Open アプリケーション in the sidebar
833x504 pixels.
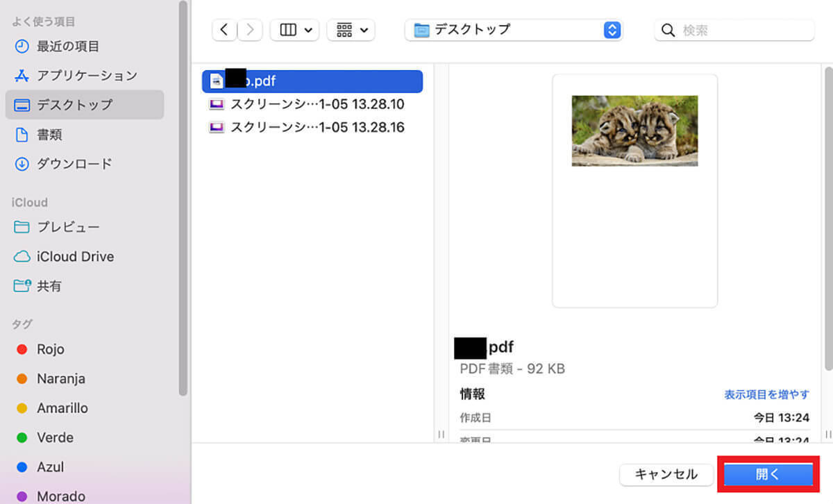pyautogui.click(x=86, y=76)
